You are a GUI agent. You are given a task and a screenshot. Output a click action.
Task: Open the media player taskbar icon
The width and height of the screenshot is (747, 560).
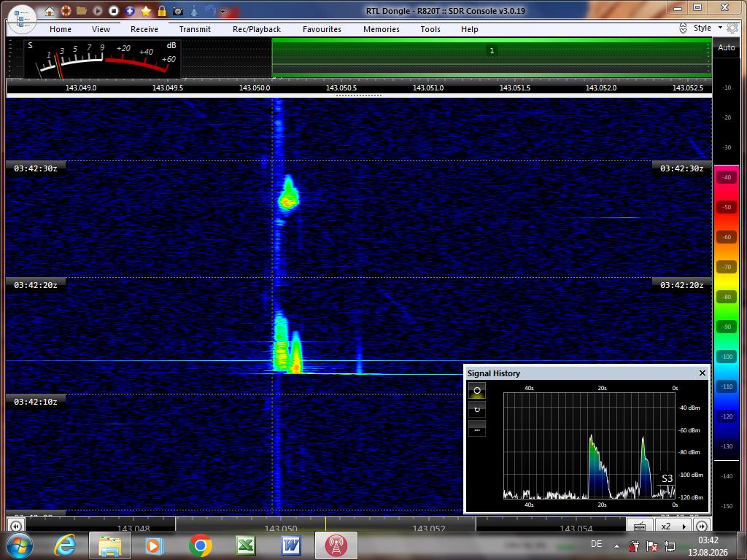tap(155, 545)
